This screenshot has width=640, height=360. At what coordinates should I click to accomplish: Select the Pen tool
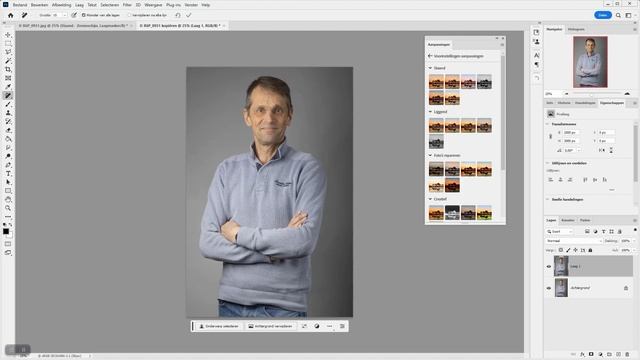(x=8, y=165)
